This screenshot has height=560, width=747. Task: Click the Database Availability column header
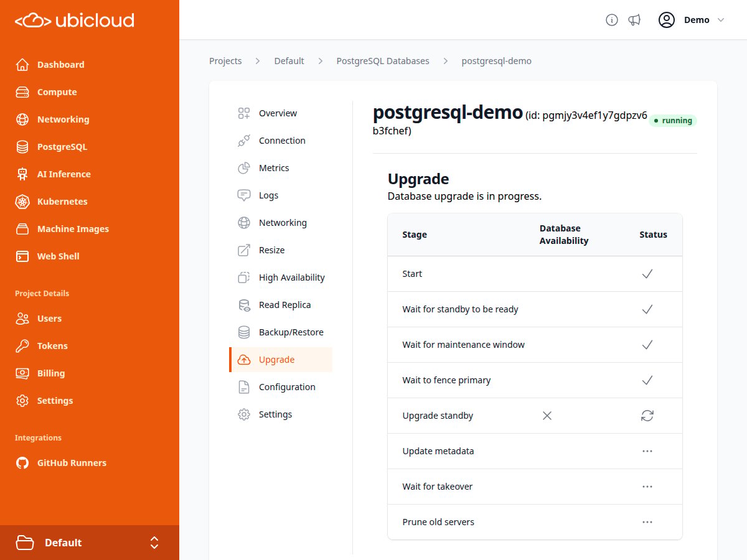point(564,235)
